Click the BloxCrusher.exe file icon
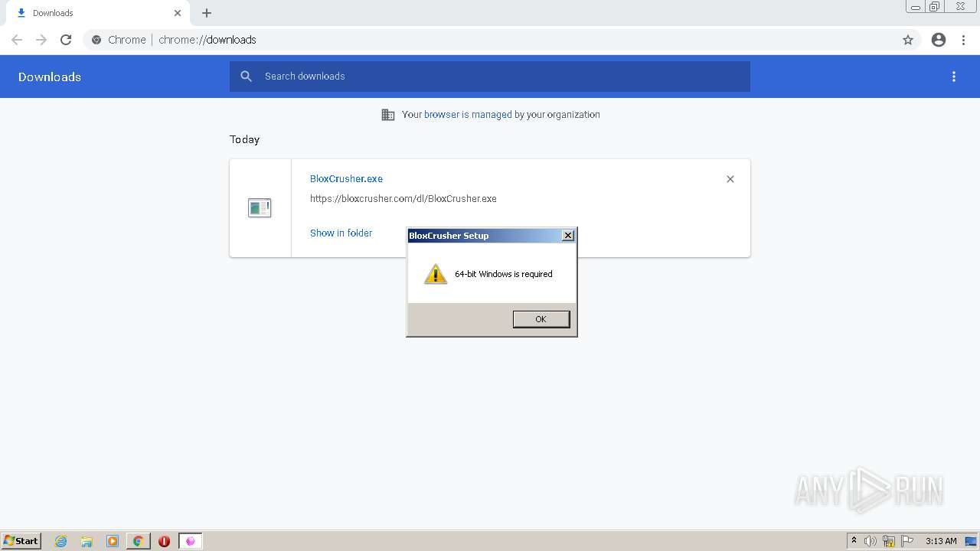This screenshot has height=551, width=980. (x=260, y=207)
